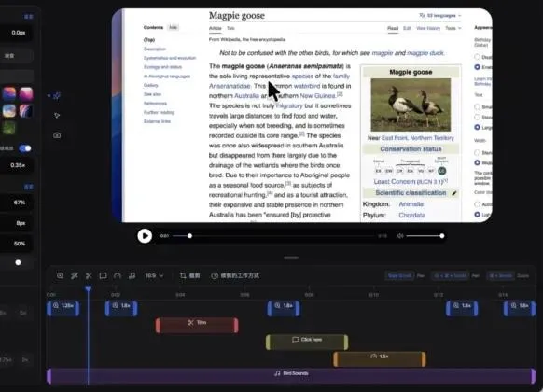Select the magic wand auto-zoom icon

coord(75,275)
